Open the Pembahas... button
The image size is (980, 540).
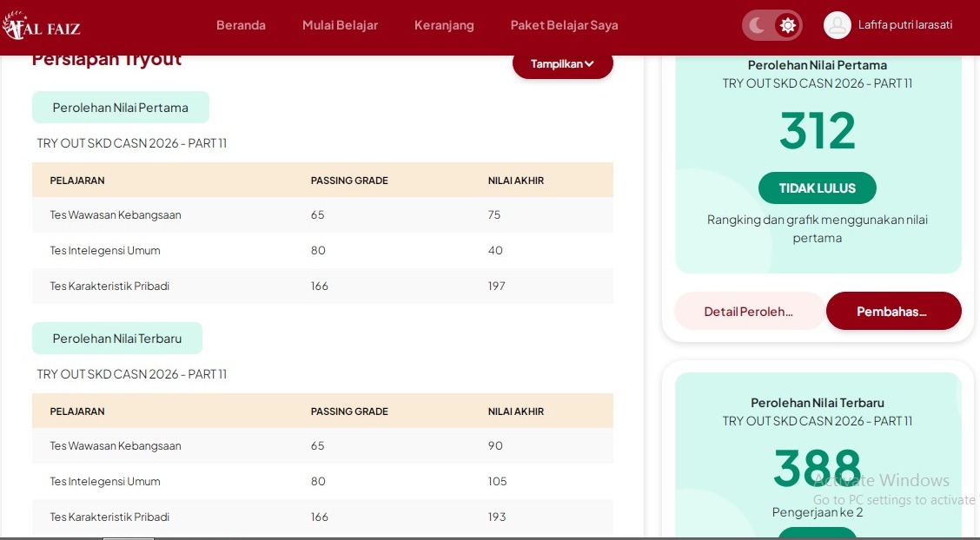pos(893,312)
